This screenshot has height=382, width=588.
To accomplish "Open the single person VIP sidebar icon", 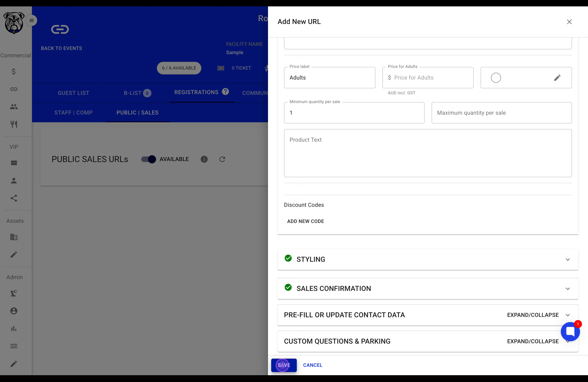I will 14,181.
